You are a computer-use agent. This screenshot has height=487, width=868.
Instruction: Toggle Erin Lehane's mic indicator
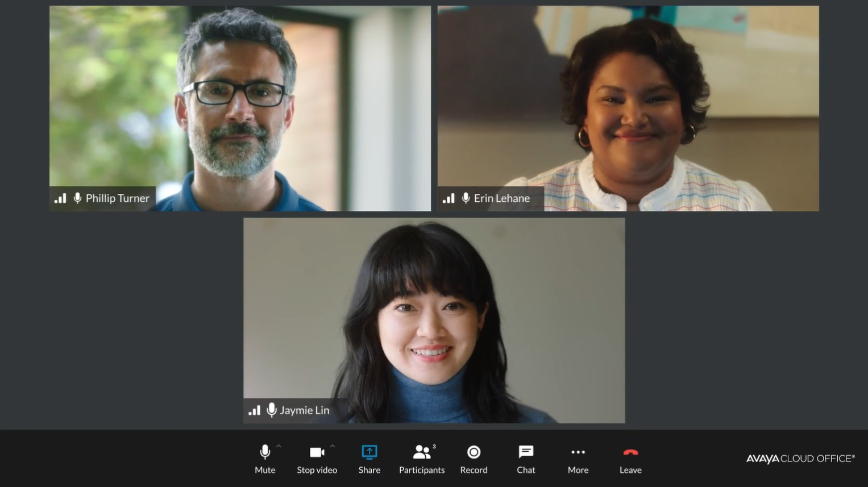point(465,198)
